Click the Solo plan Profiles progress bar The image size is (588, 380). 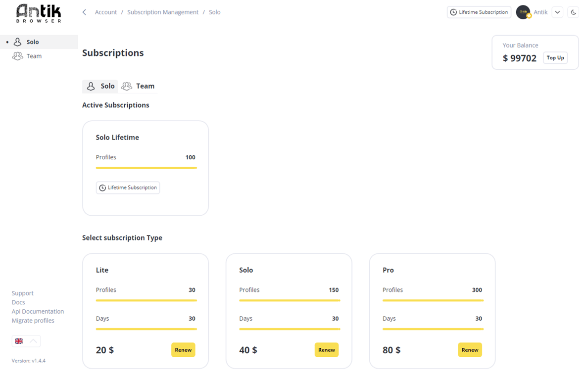click(x=290, y=300)
